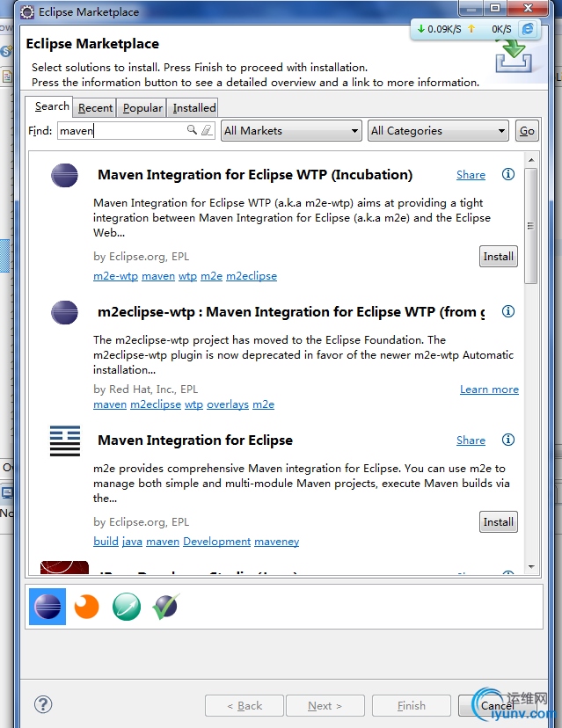Select the checkmark sphere marketplace catalog icon
Screen dimensions: 562x728
[166, 607]
